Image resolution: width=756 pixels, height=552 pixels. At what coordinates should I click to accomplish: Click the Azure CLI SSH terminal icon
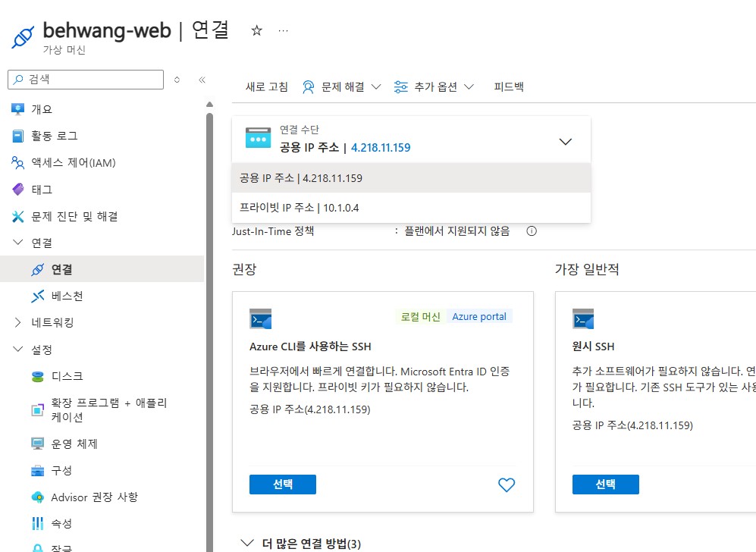(260, 318)
